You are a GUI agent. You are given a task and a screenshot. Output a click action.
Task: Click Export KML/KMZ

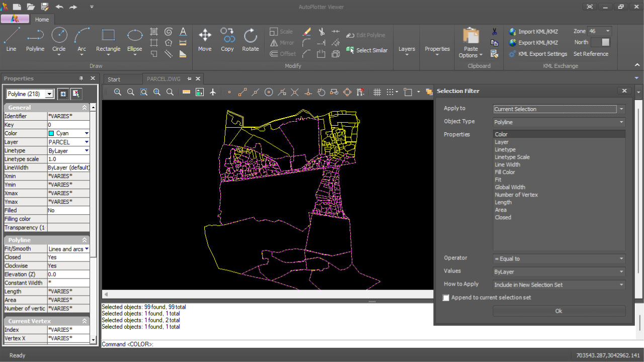click(x=533, y=43)
